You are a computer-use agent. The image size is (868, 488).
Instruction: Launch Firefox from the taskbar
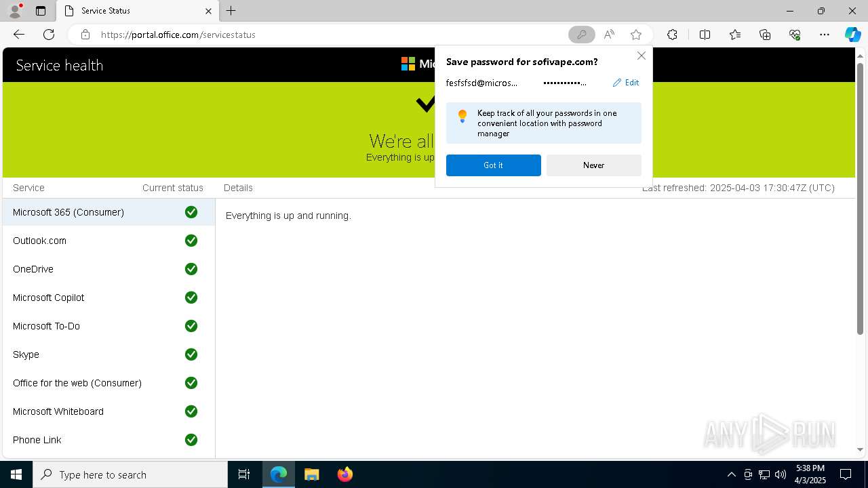coord(345,474)
